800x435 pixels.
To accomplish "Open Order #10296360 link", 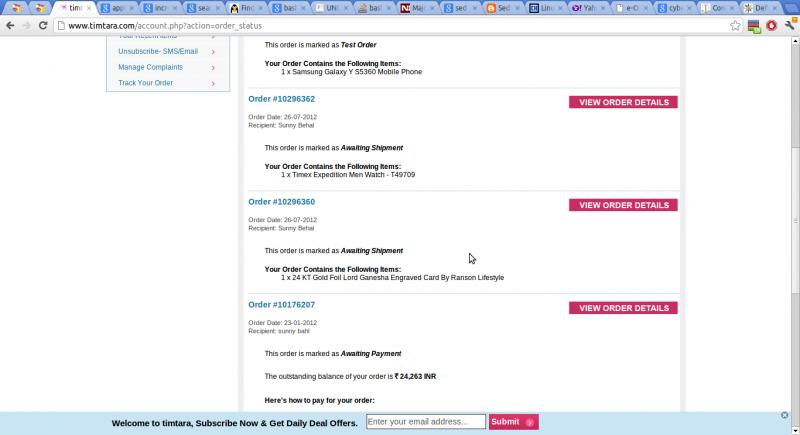I will click(x=281, y=202).
